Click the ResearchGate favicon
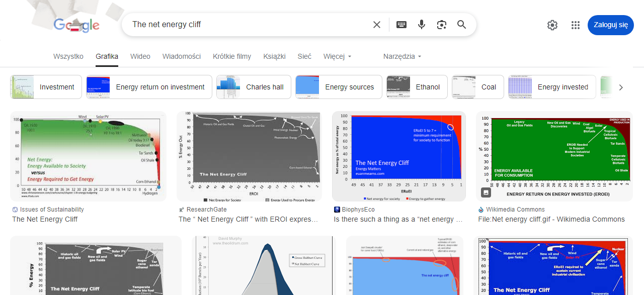Screen dimensions: 644x295 [x=182, y=210]
